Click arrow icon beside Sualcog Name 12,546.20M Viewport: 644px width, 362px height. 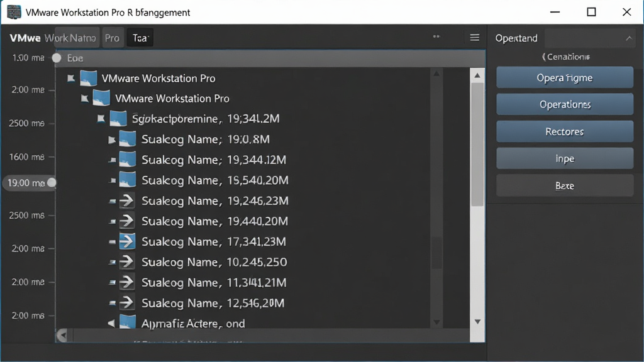click(x=127, y=303)
